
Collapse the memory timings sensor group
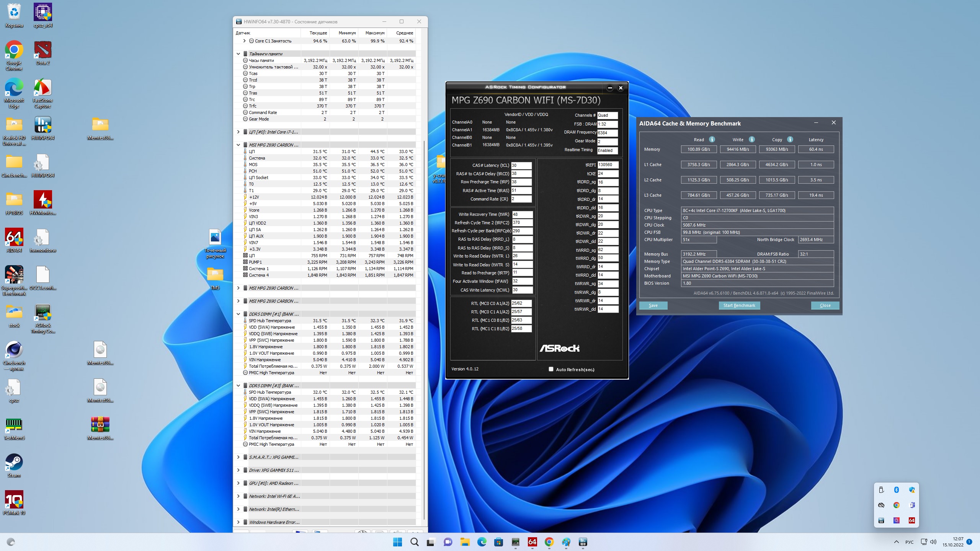coord(238,54)
